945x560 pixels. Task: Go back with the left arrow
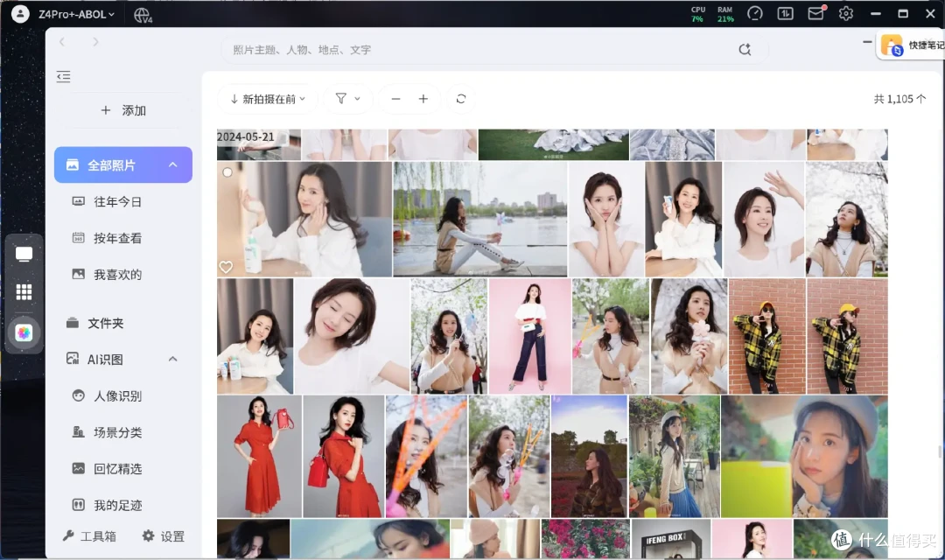point(62,42)
